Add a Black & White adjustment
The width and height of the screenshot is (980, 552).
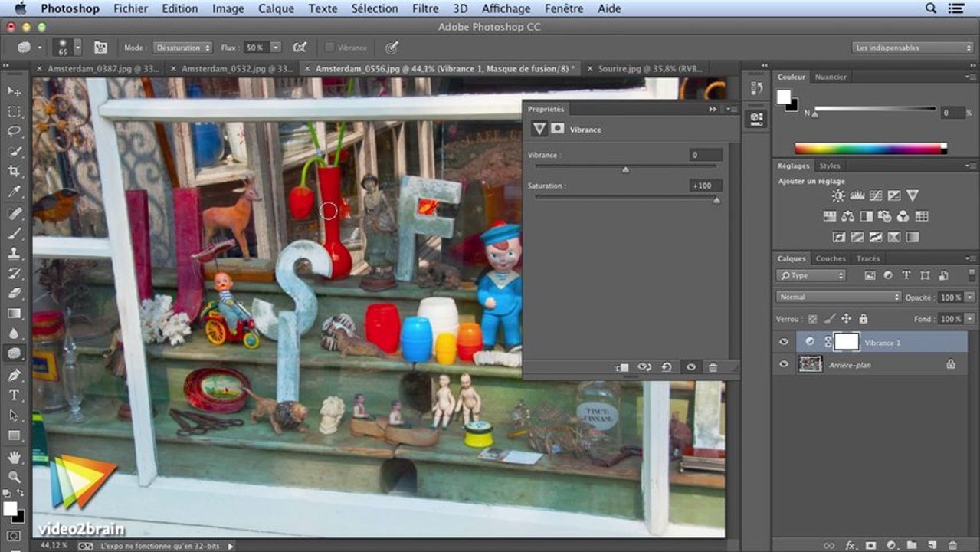[866, 217]
